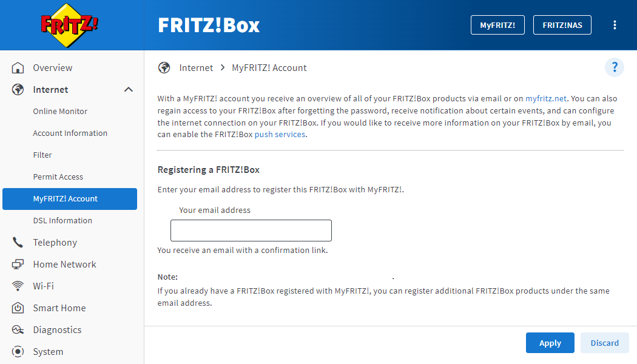Collapse the Internet menu chevron
Image resolution: width=637 pixels, height=364 pixels.
click(129, 90)
